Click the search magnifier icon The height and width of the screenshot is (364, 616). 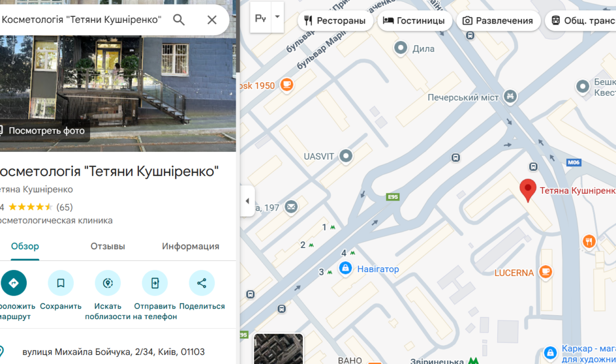click(179, 20)
